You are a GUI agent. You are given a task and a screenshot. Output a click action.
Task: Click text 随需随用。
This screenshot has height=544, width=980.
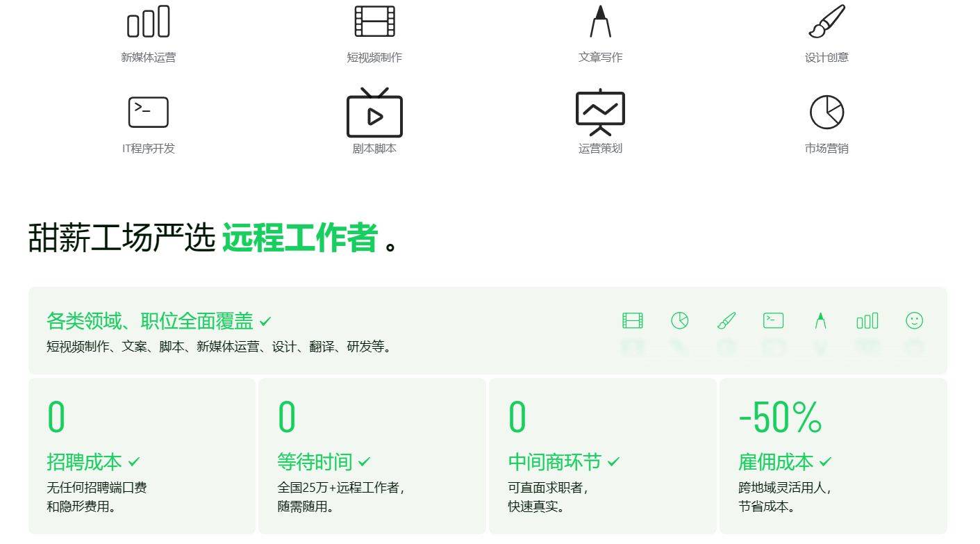(306, 506)
